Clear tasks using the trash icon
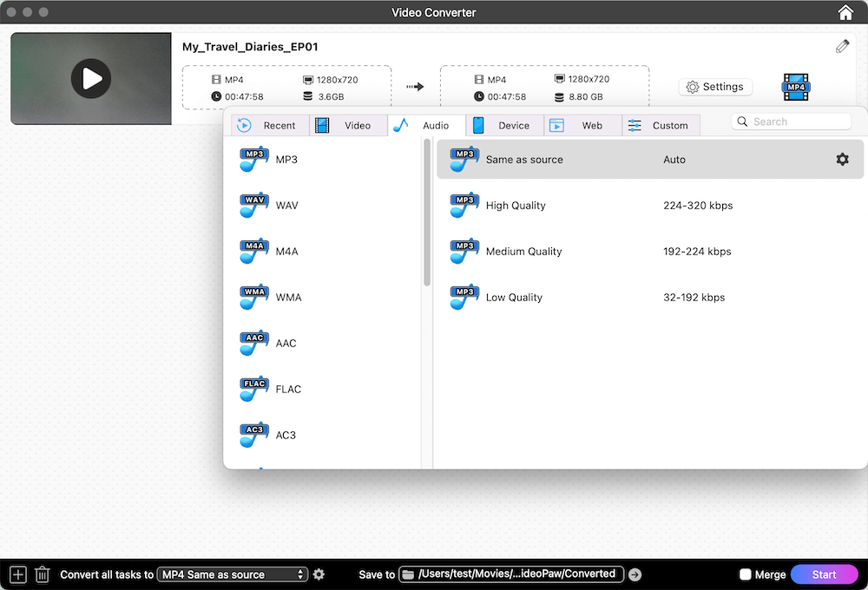Image resolution: width=868 pixels, height=590 pixels. coord(42,574)
